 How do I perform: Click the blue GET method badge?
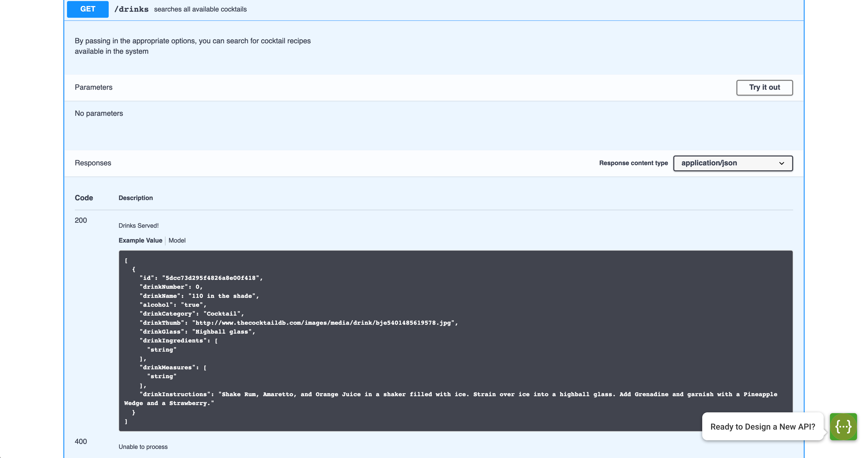click(x=88, y=9)
